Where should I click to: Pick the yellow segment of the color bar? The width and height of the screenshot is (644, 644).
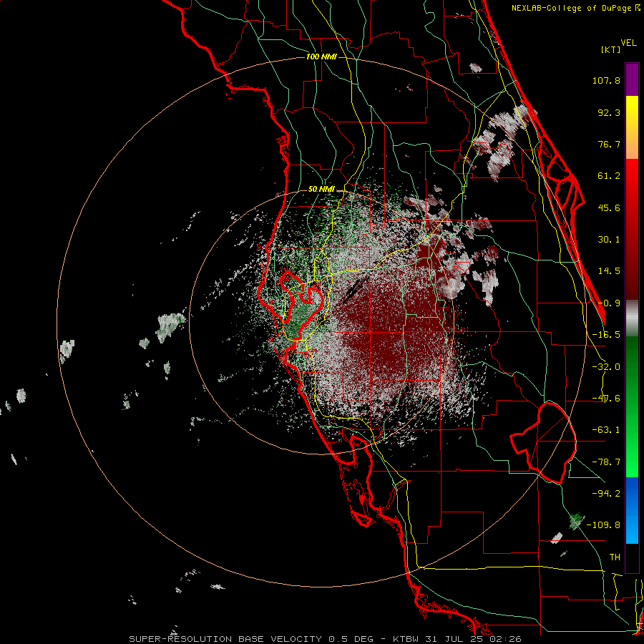coord(632,113)
